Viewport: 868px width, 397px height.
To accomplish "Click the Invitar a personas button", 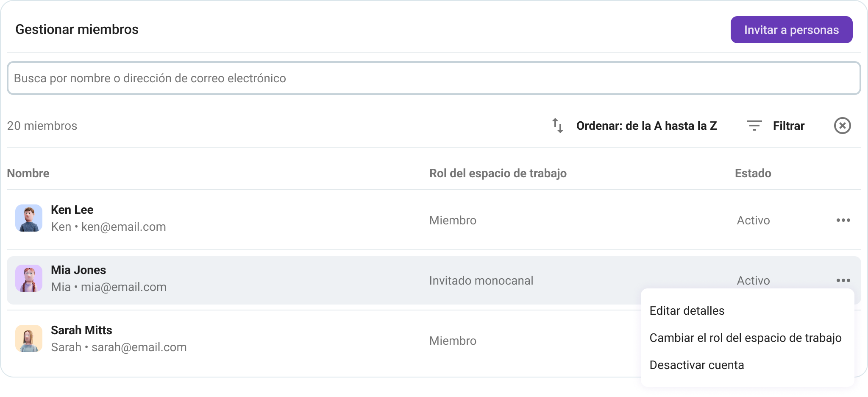I will tap(791, 30).
